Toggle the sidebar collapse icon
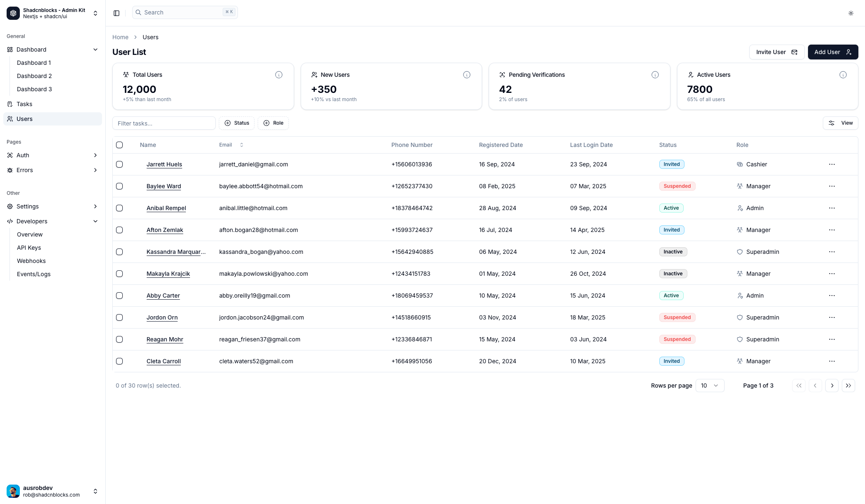865x504 pixels. point(116,13)
